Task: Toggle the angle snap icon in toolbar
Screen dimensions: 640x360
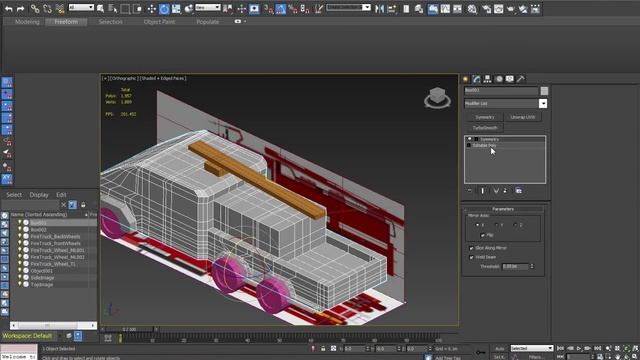Action: [280, 9]
